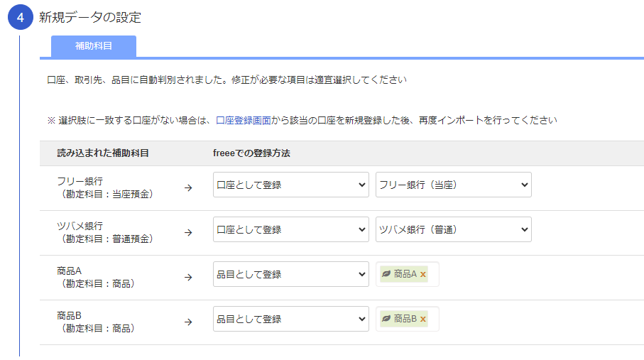
Task: Click the leaf icon on 商品A tag
Action: pyautogui.click(x=386, y=273)
